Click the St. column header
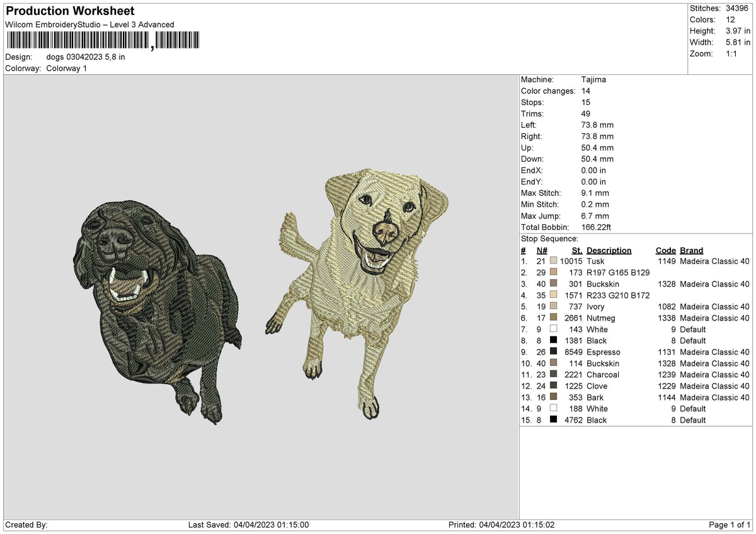Viewport: 756px width, 534px height. [x=577, y=250]
